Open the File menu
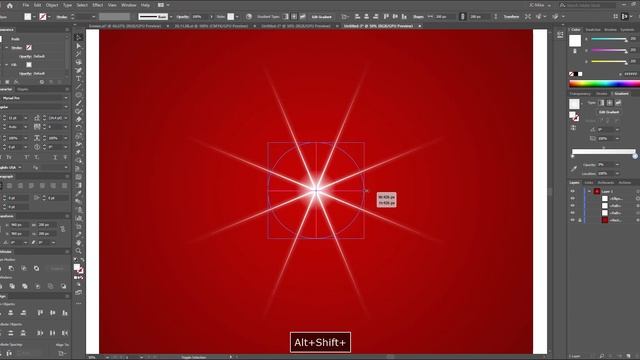This screenshot has width=640, height=360. click(x=26, y=5)
